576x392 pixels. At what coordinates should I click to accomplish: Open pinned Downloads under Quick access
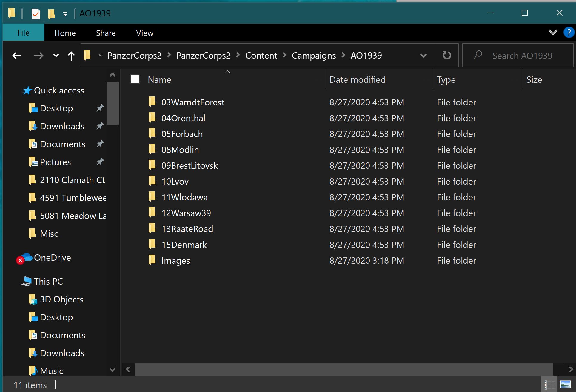coord(62,126)
